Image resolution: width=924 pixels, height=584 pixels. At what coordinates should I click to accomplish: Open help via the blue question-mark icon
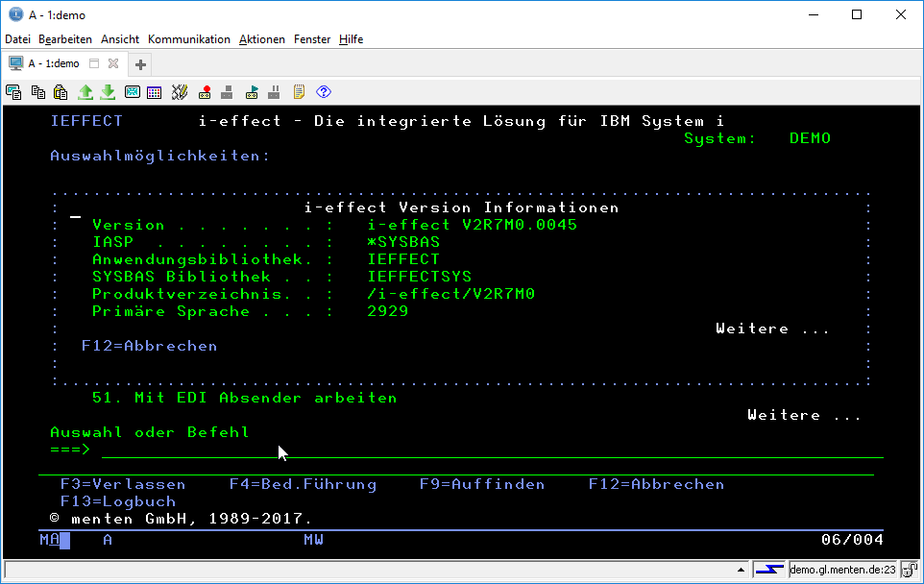(324, 92)
